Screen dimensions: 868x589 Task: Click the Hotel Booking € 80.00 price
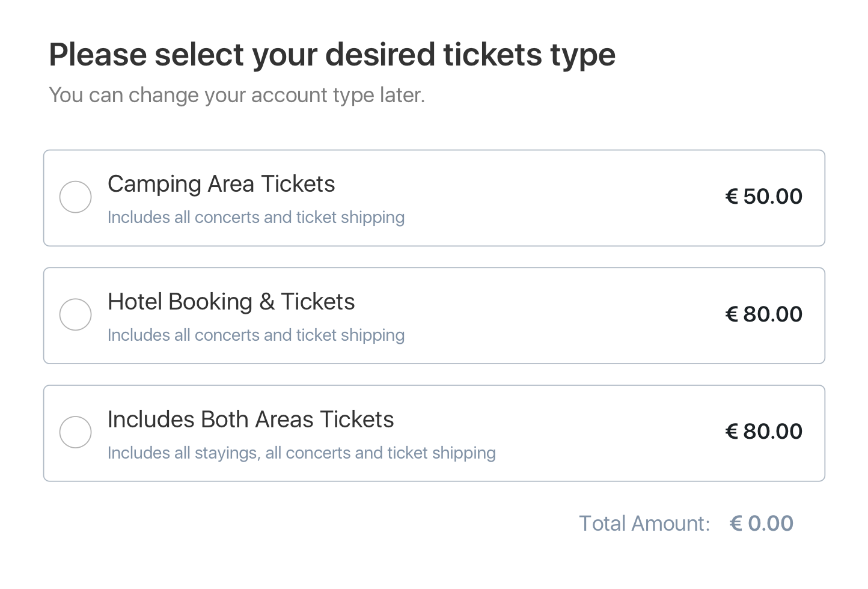[764, 314]
